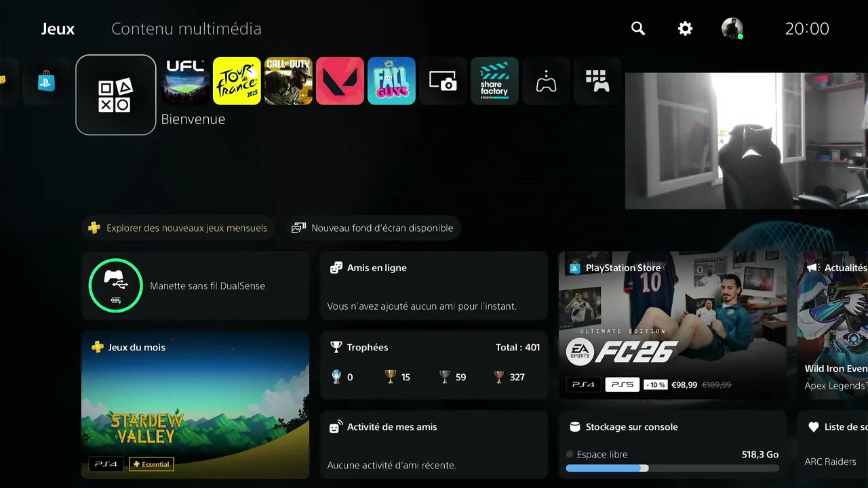The image size is (868, 488).
Task: Launch the Call of Duty tile
Action: tap(288, 81)
